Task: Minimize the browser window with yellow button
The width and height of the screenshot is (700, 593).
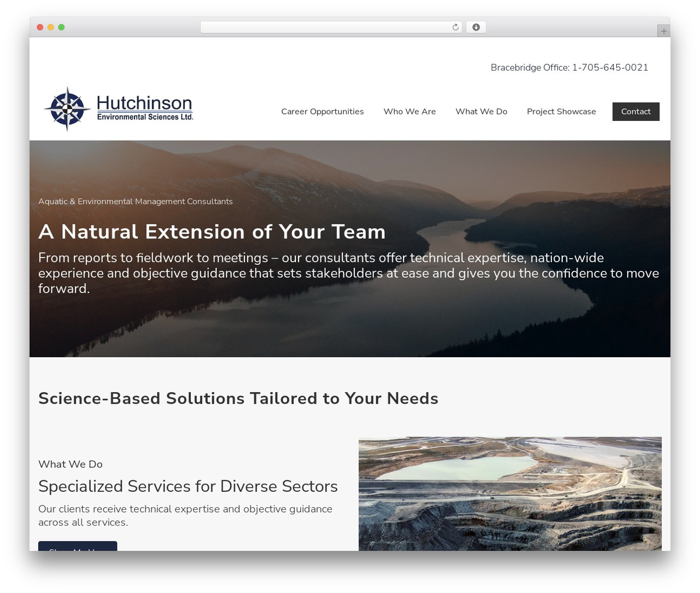Action: coord(50,27)
